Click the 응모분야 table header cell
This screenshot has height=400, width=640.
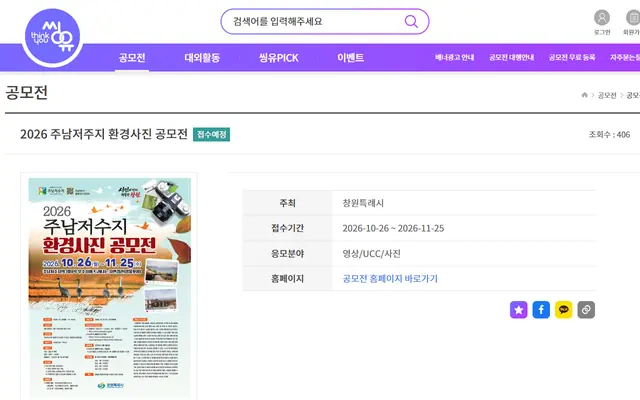click(287, 253)
